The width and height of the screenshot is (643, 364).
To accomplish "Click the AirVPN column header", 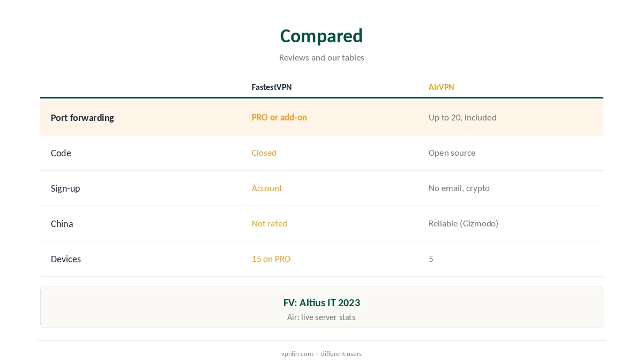I will point(441,87).
